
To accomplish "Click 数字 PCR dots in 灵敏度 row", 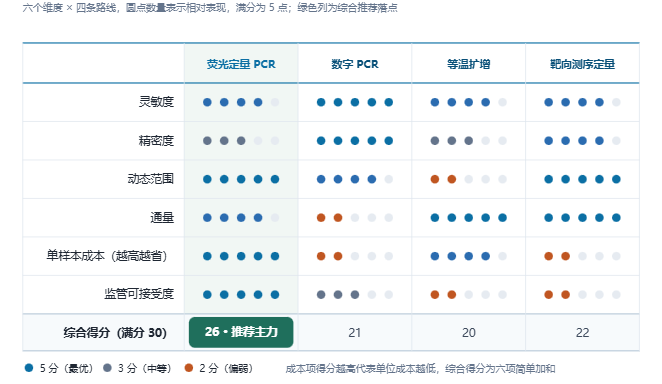I will coord(355,102).
